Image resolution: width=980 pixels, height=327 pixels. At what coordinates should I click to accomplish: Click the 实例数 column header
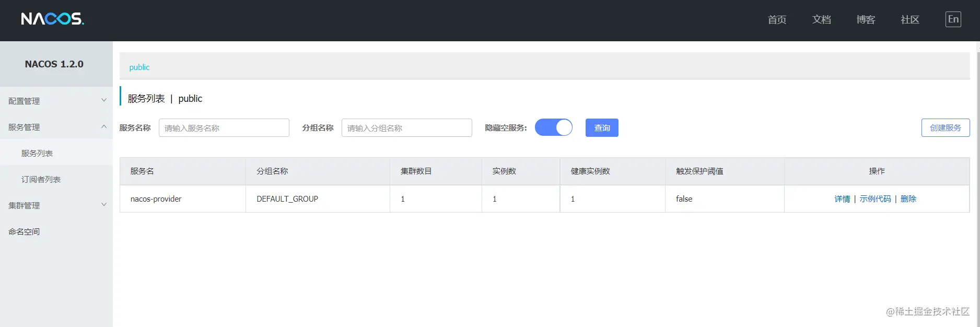tap(521, 171)
